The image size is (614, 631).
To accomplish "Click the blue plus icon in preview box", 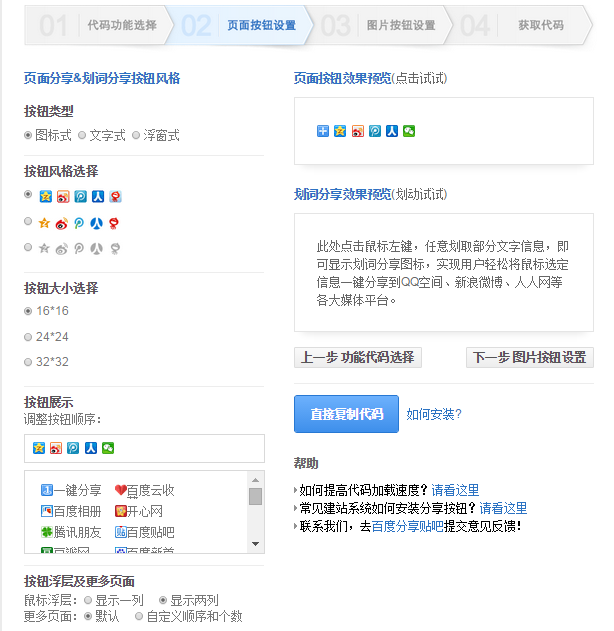I will [x=323, y=131].
